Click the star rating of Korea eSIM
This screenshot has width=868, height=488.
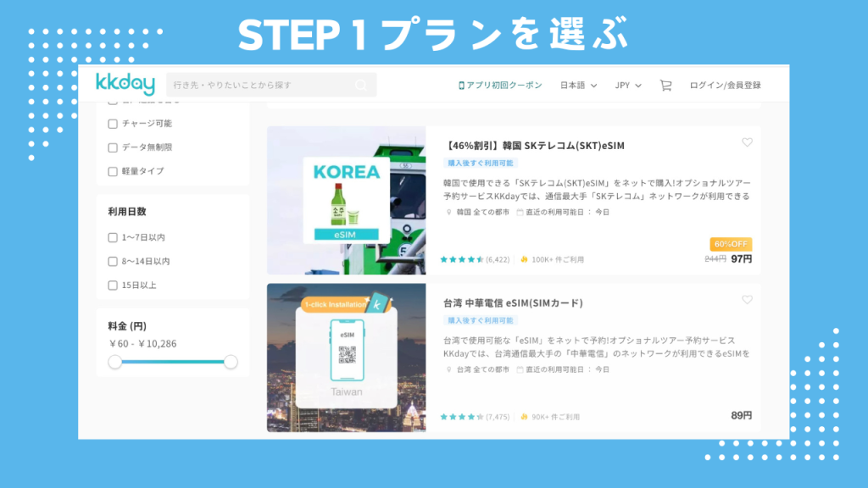coord(462,259)
